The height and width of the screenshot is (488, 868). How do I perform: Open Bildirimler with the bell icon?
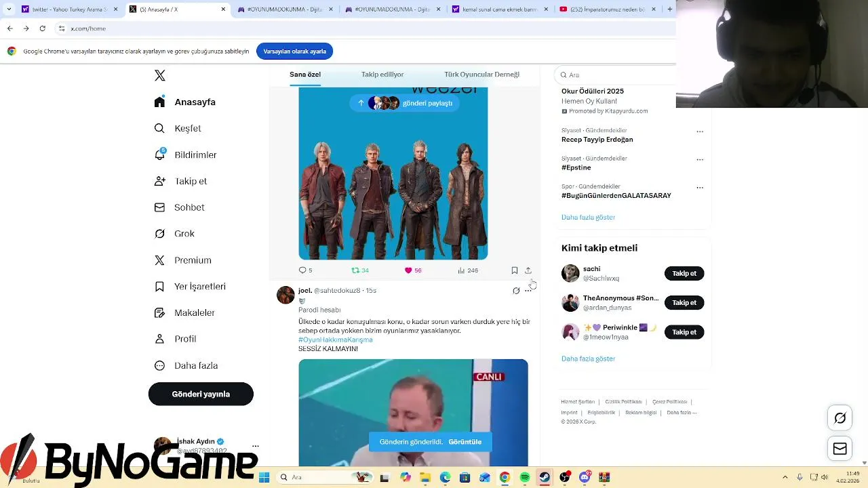coord(185,155)
